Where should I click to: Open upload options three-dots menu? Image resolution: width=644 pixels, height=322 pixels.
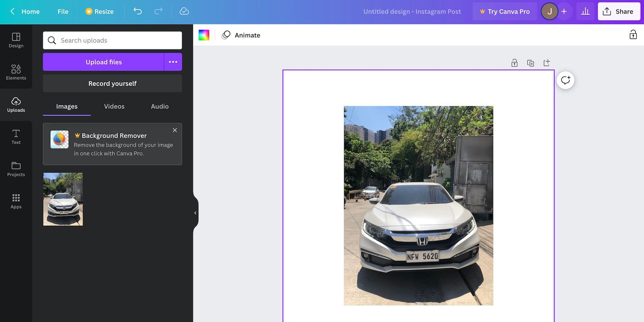tap(173, 62)
